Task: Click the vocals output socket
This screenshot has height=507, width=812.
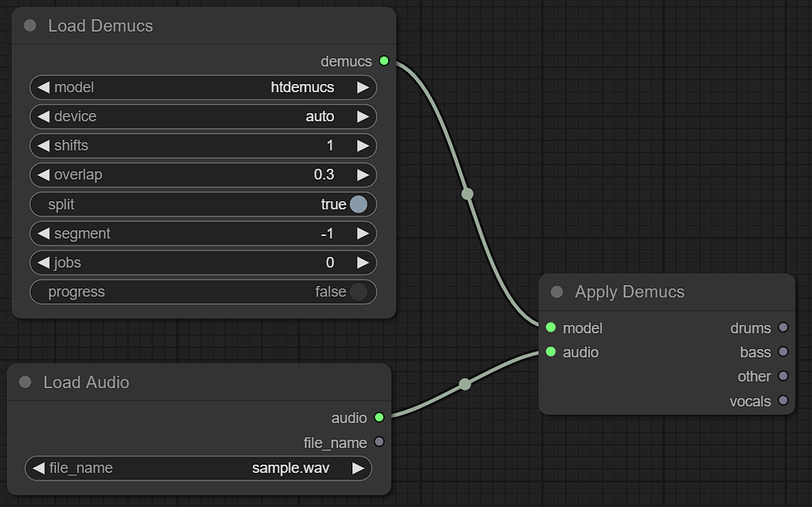Action: coord(783,401)
